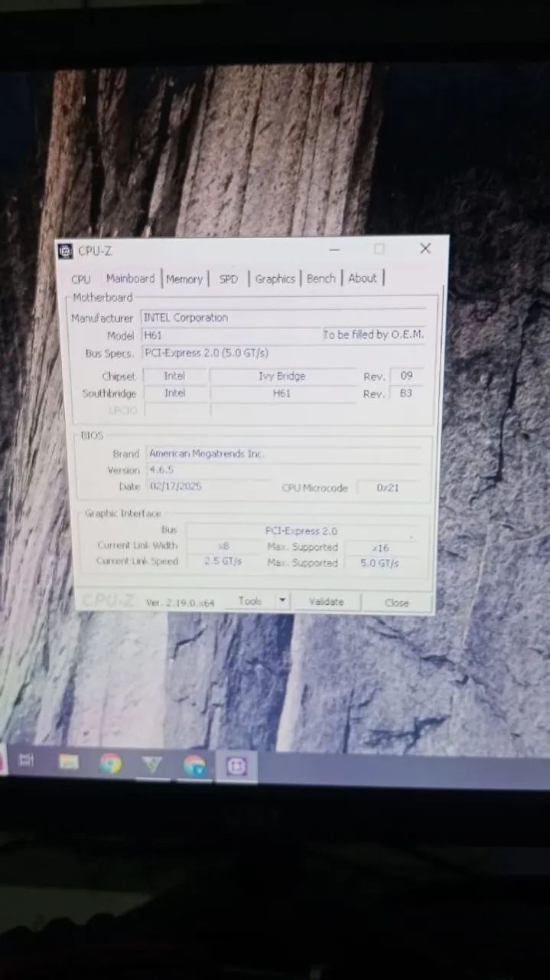The height and width of the screenshot is (980, 550).
Task: Click the Validate button
Action: click(x=327, y=602)
